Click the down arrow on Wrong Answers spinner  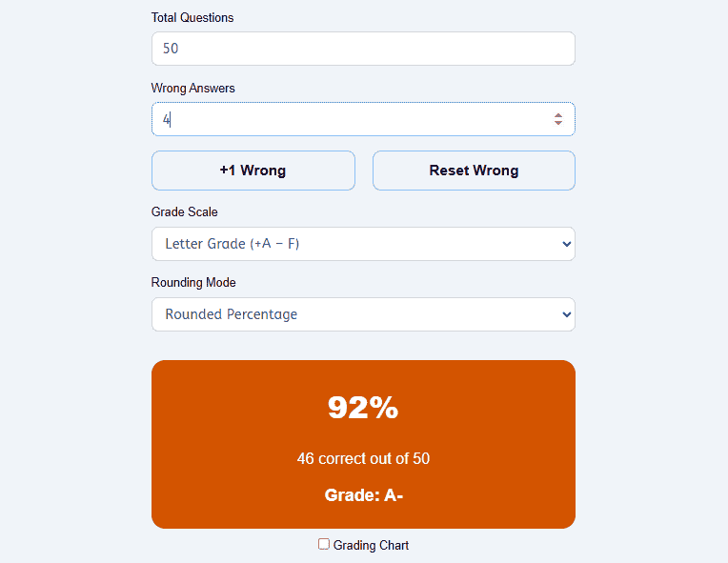coord(558,123)
